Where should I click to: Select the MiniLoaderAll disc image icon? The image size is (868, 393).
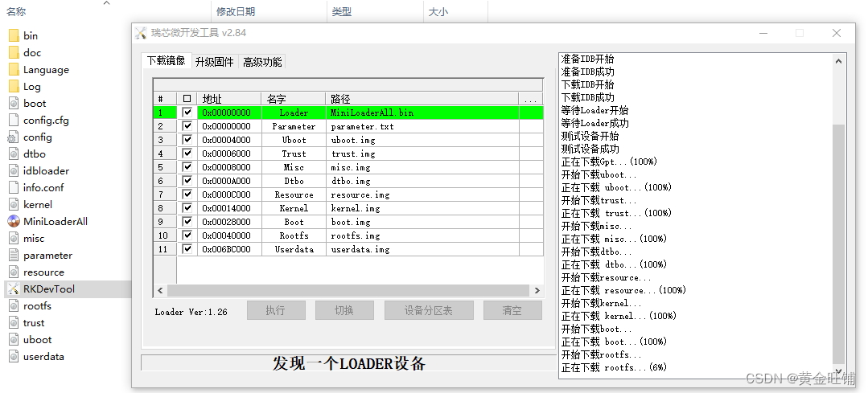coord(13,221)
